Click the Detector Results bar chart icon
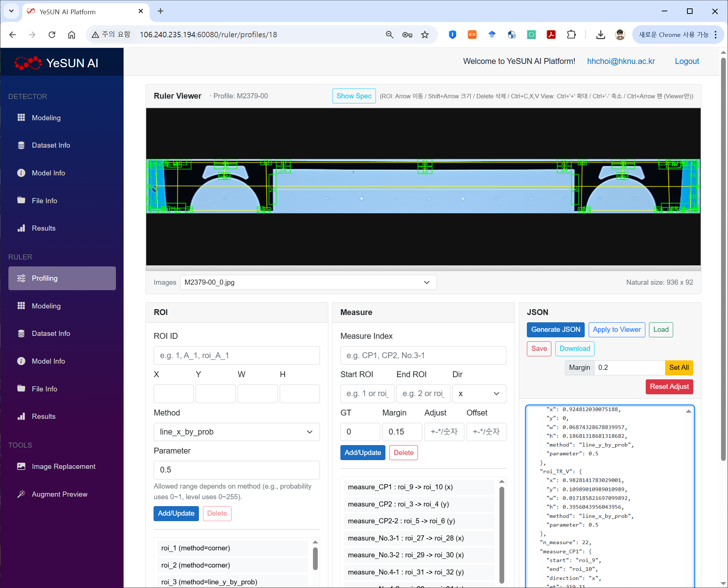This screenshot has width=728, height=588. [x=21, y=228]
